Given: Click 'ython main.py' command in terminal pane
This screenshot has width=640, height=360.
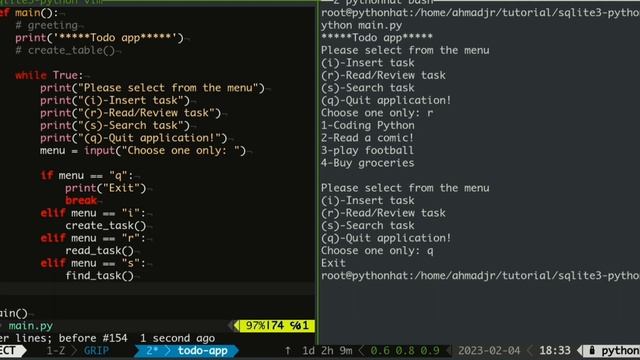Looking at the screenshot, I should point(362,25).
